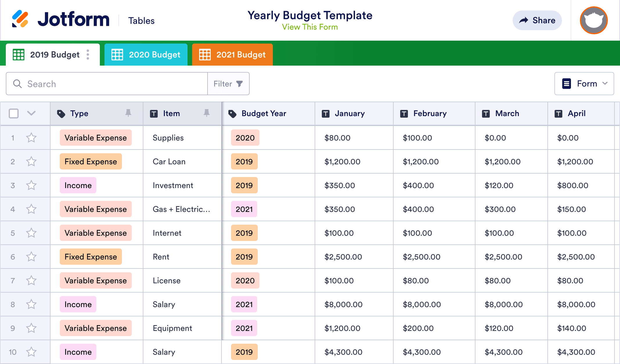Viewport: 620px width, 364px height.
Task: Open the Filter dropdown options
Action: click(x=228, y=84)
